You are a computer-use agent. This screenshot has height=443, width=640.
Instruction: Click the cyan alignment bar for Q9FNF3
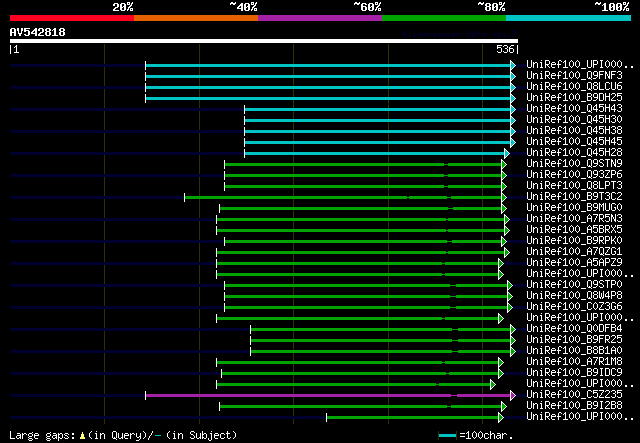click(x=331, y=76)
